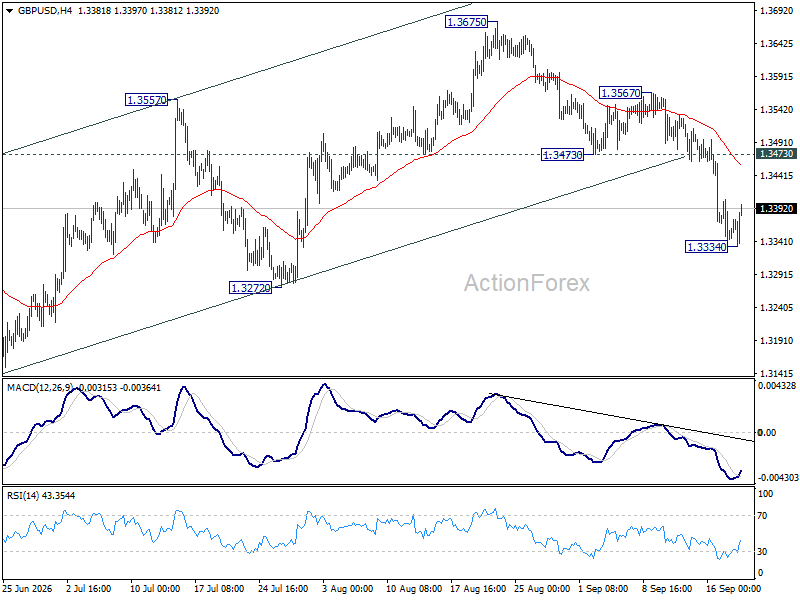Click the 1.34730 support level label
Viewport: 800px width, 600px height.
562,155
